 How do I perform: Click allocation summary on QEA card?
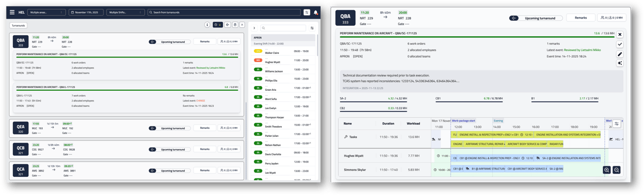[x=229, y=128]
